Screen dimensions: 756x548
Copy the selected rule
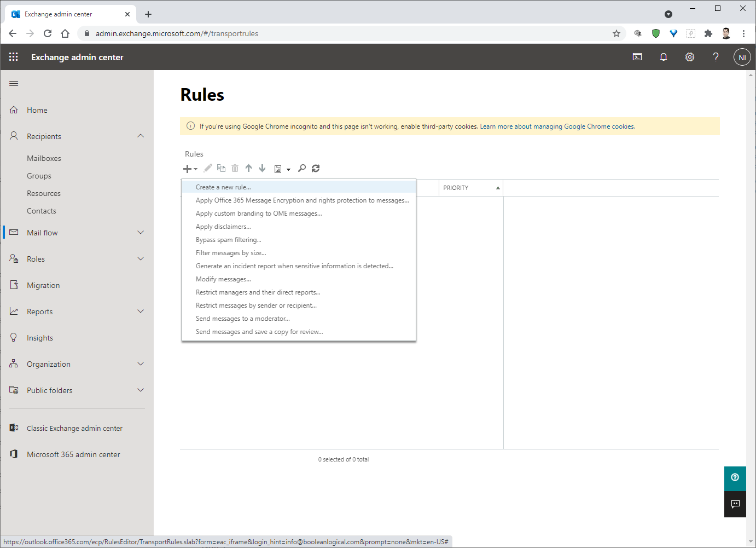coord(221,168)
